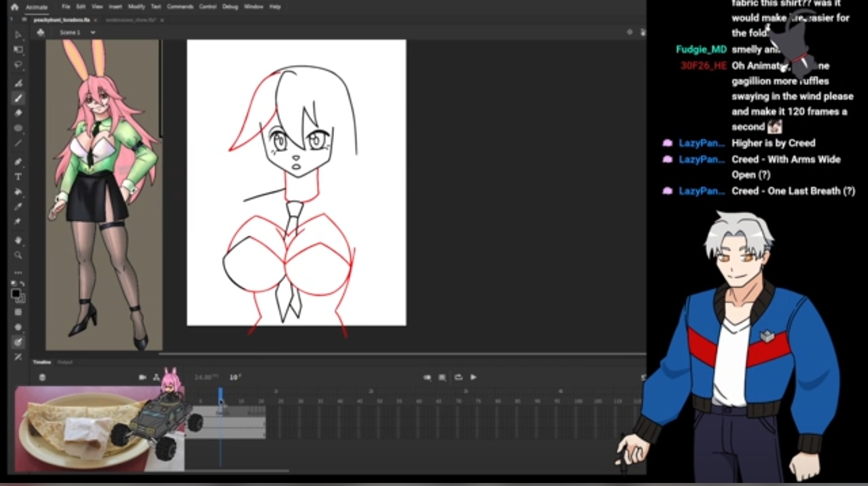Select the Lasso tool

tap(18, 65)
